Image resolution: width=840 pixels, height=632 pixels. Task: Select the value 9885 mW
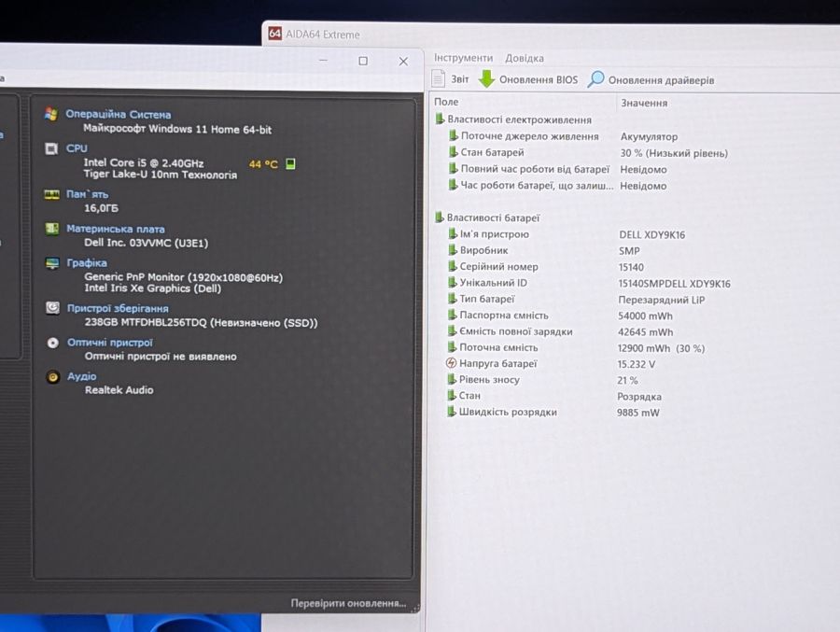click(x=638, y=413)
